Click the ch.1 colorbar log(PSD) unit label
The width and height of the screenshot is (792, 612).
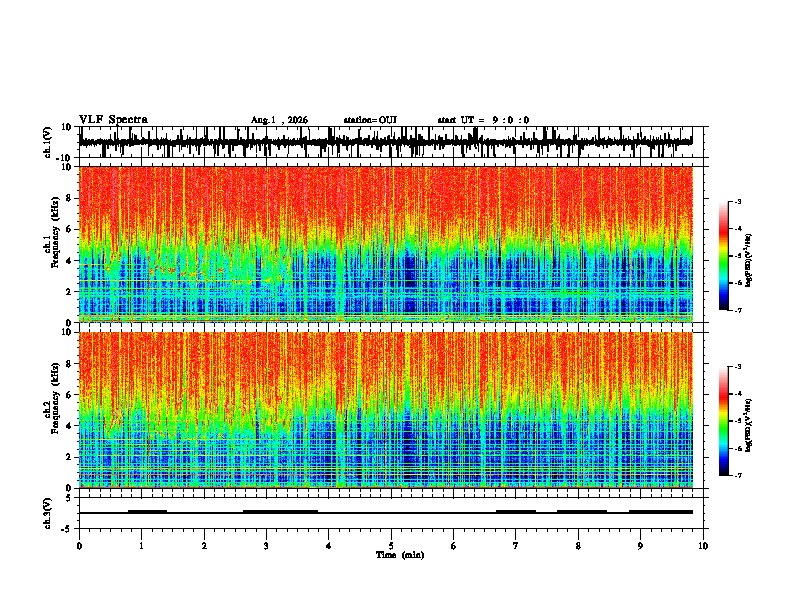[x=749, y=260]
